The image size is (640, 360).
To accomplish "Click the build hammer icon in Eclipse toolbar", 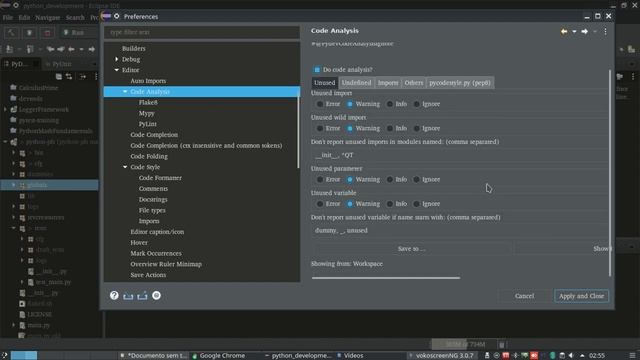I will point(11,33).
